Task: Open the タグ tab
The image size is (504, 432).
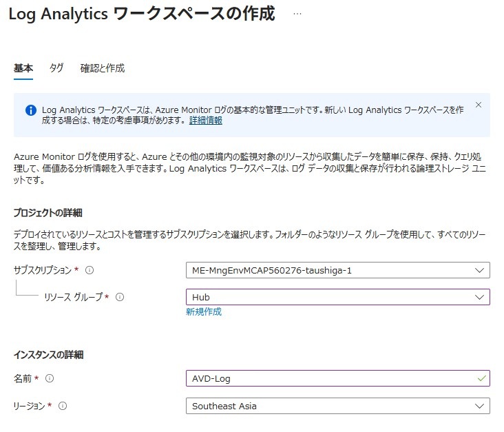Action: pos(56,68)
